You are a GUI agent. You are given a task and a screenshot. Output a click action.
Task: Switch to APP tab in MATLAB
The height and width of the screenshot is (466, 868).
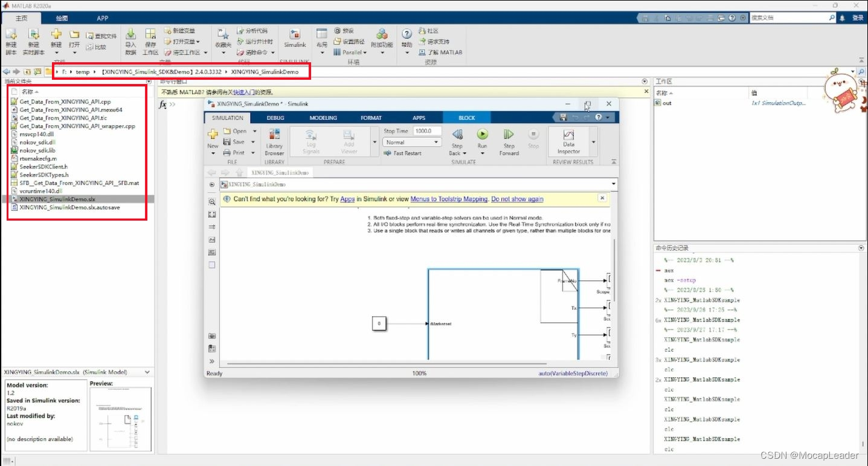(x=103, y=18)
